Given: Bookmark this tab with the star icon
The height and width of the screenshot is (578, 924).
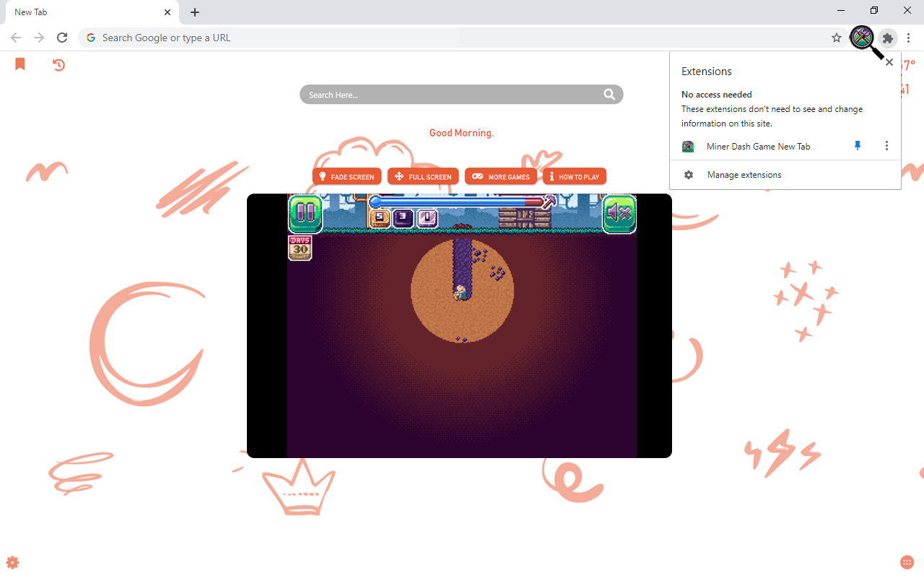Looking at the screenshot, I should (837, 38).
